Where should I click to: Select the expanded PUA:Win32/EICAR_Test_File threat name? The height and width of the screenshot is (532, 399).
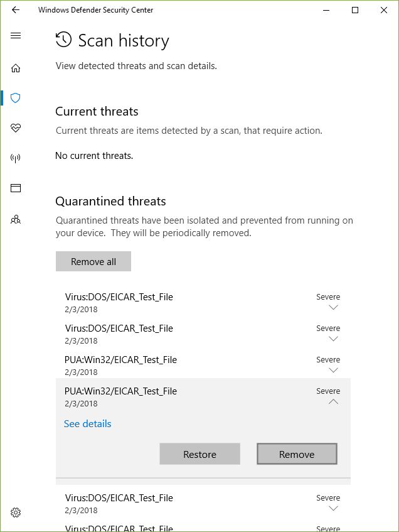coord(120,391)
